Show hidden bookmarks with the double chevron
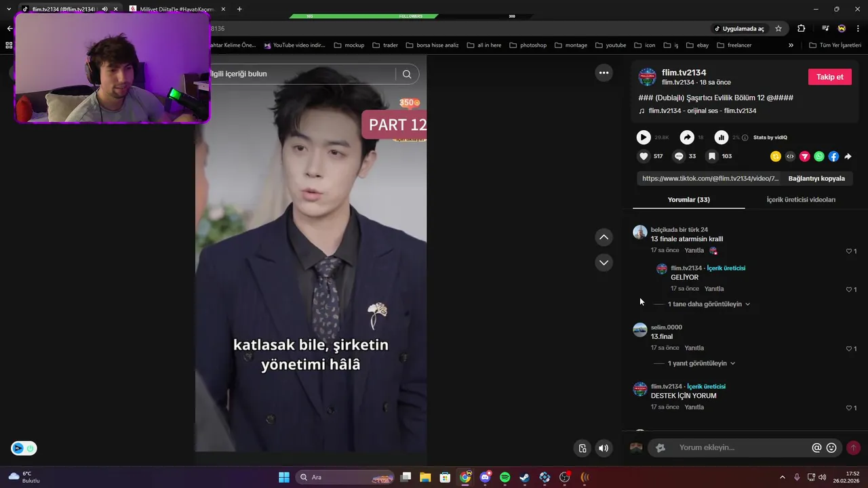This screenshot has height=488, width=868. pyautogui.click(x=791, y=45)
